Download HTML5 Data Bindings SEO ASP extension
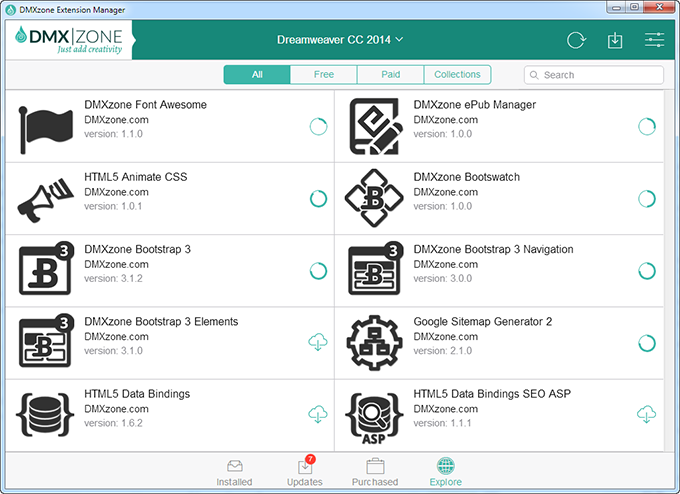680x494 pixels. pos(646,414)
